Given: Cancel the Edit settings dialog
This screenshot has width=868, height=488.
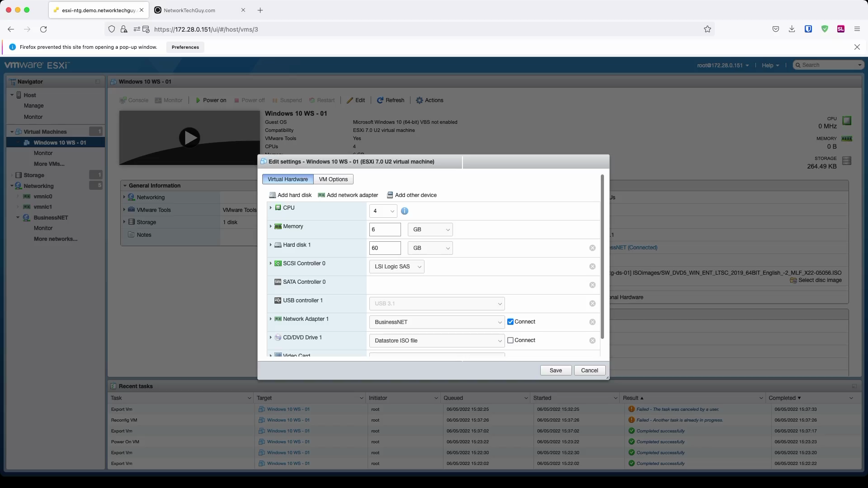Looking at the screenshot, I should coord(590,371).
